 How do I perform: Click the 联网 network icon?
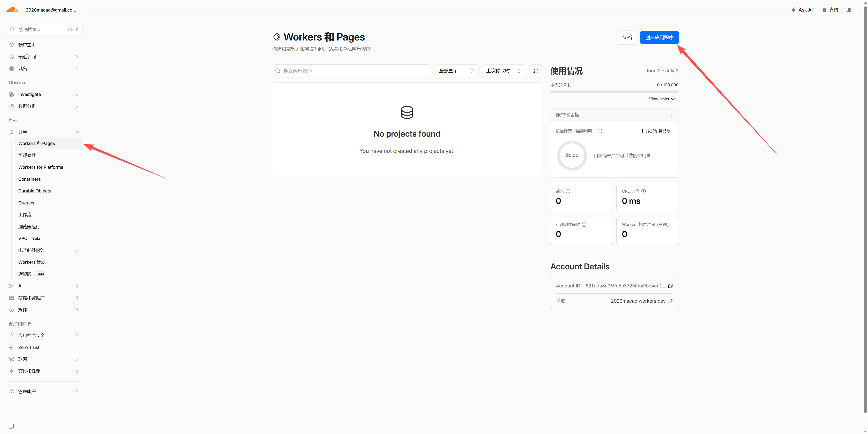pyautogui.click(x=12, y=359)
